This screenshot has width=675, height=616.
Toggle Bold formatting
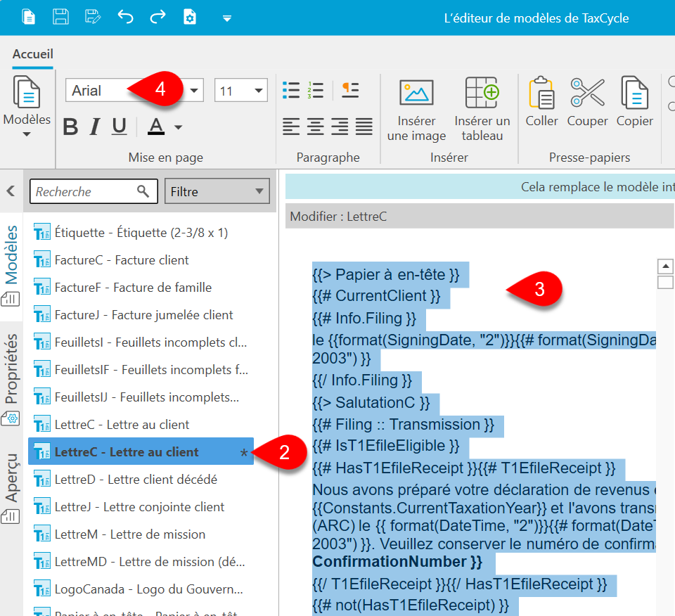(x=70, y=127)
